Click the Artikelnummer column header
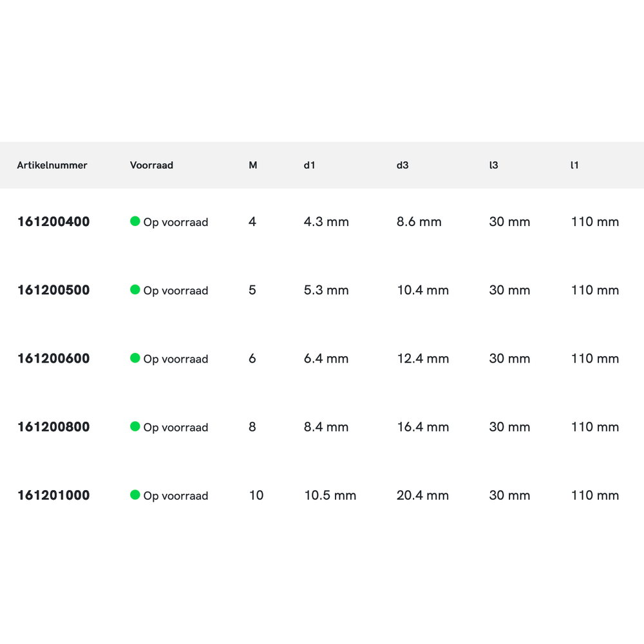The width and height of the screenshot is (644, 644). click(x=52, y=166)
